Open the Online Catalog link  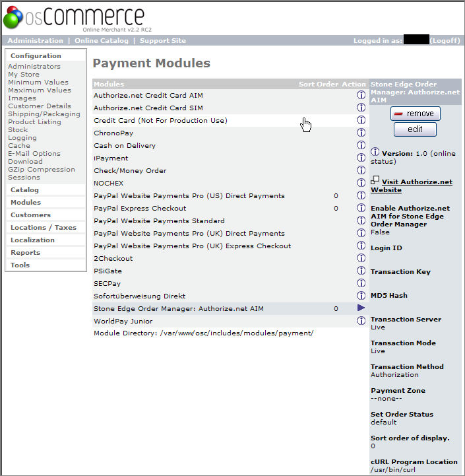point(102,41)
